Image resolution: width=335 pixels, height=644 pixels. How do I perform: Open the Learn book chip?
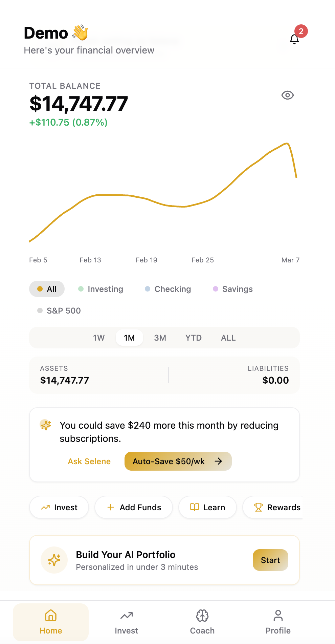click(x=207, y=507)
